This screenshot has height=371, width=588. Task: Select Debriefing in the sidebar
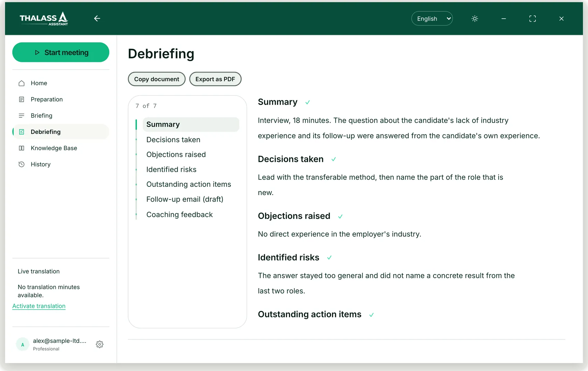[x=61, y=132]
